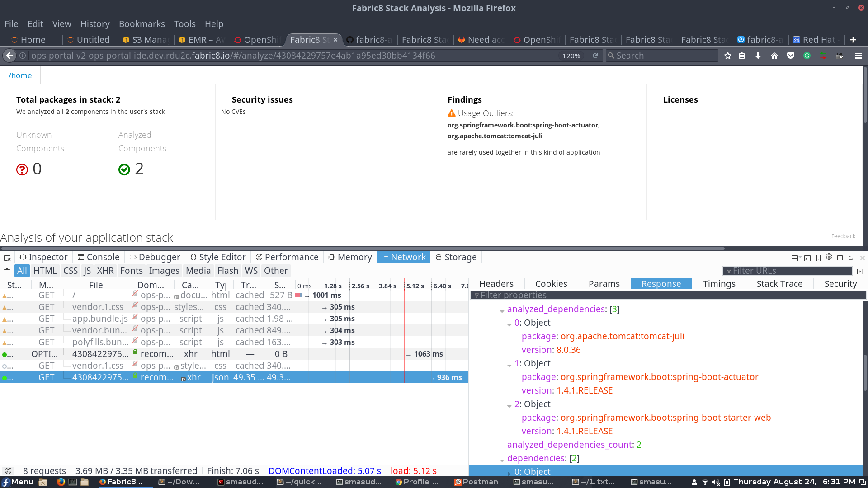
Task: Toggle the CSS request filter
Action: 71,271
